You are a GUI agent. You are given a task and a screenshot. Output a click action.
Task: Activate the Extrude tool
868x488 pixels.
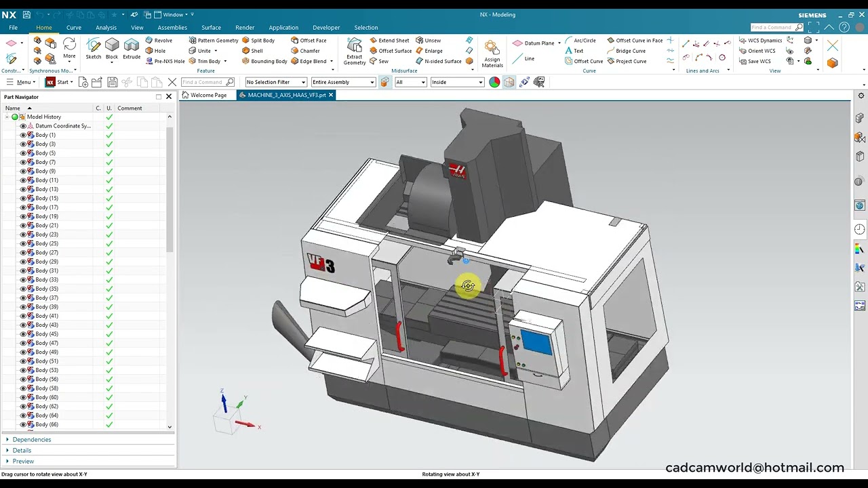pos(132,49)
